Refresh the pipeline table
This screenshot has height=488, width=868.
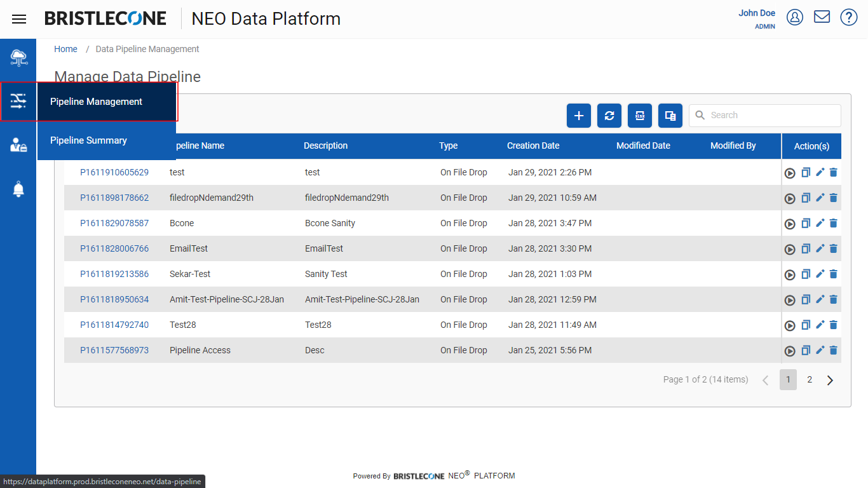pos(609,116)
